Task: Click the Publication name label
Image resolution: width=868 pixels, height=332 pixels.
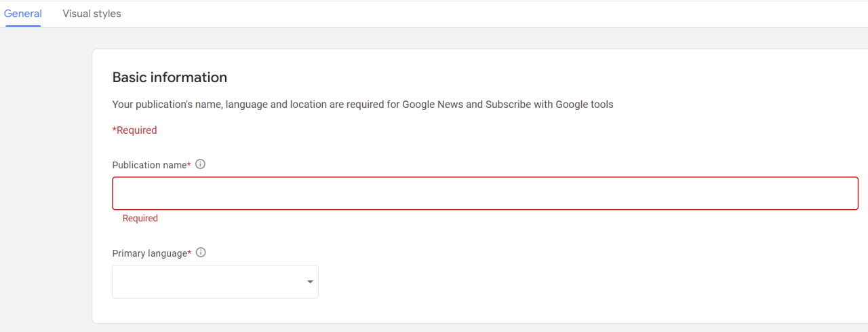Action: pyautogui.click(x=149, y=165)
